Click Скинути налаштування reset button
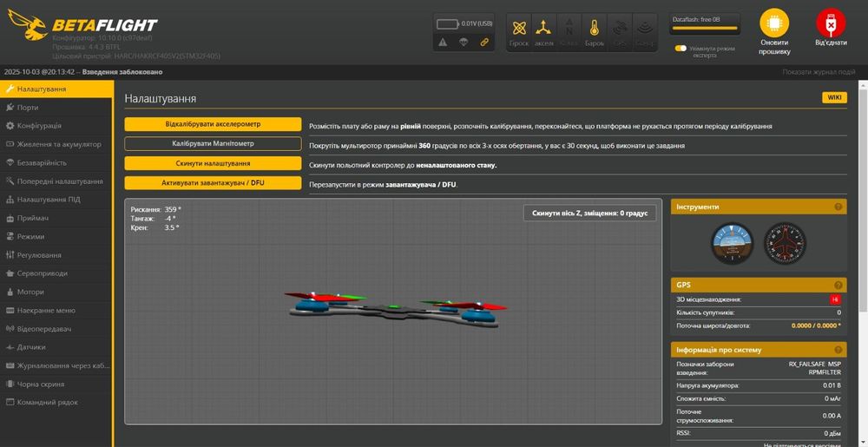This screenshot has height=447, width=868. pyautogui.click(x=213, y=163)
